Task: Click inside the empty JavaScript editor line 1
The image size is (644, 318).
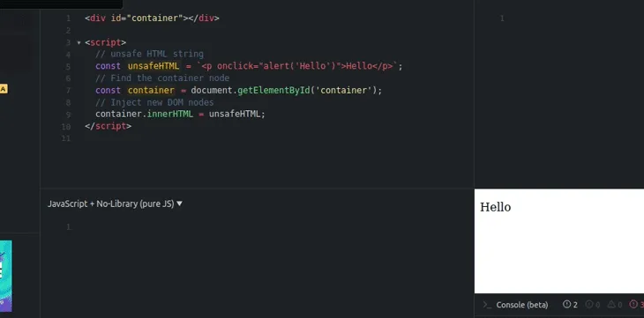Action: pyautogui.click(x=271, y=227)
